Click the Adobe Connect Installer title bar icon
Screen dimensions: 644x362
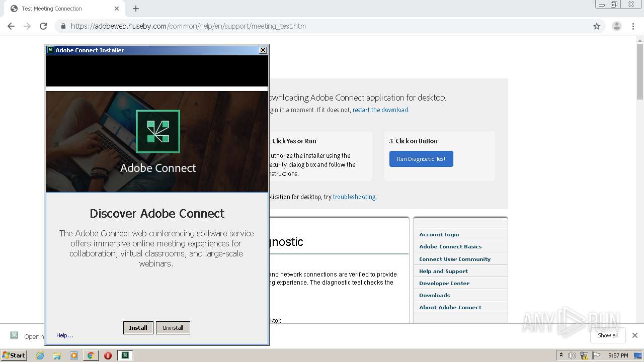(50, 50)
